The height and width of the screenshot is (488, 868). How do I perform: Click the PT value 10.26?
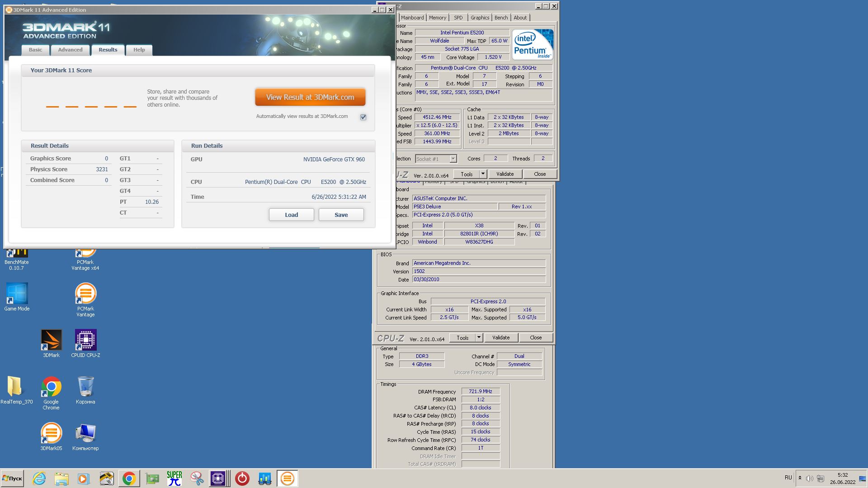(152, 202)
